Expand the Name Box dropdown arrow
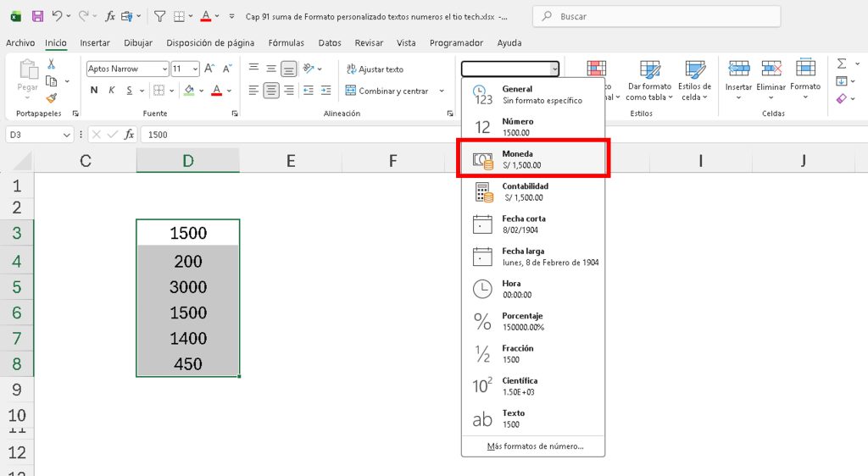 click(x=68, y=135)
